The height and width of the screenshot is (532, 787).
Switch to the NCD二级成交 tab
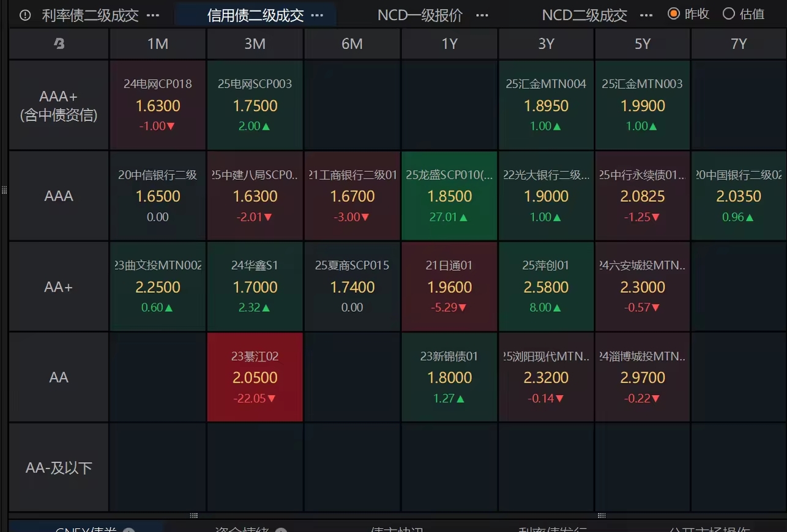point(585,15)
